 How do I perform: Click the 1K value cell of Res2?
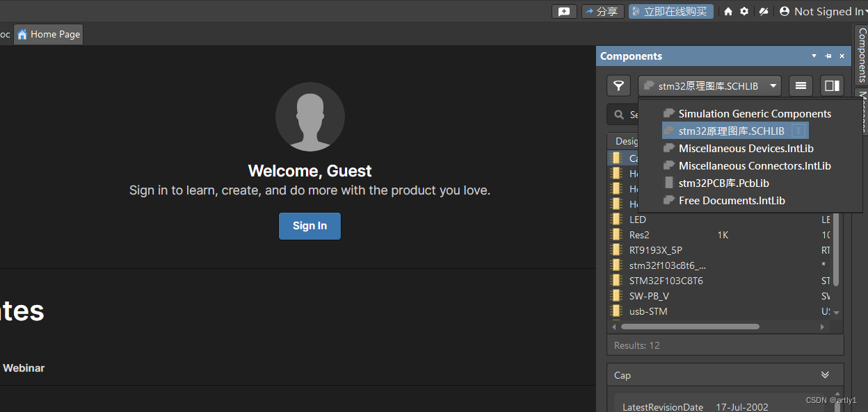(723, 235)
